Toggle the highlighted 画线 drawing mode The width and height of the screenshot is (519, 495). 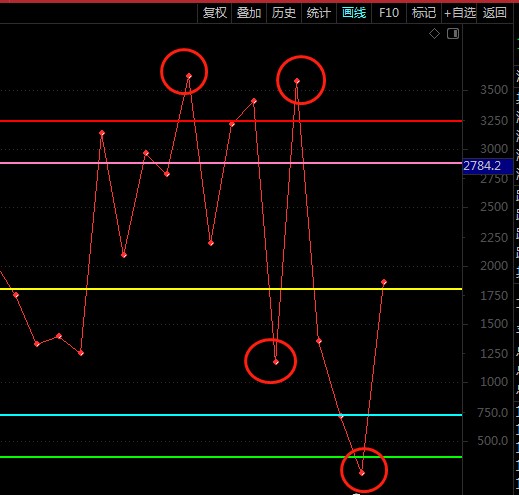point(354,13)
